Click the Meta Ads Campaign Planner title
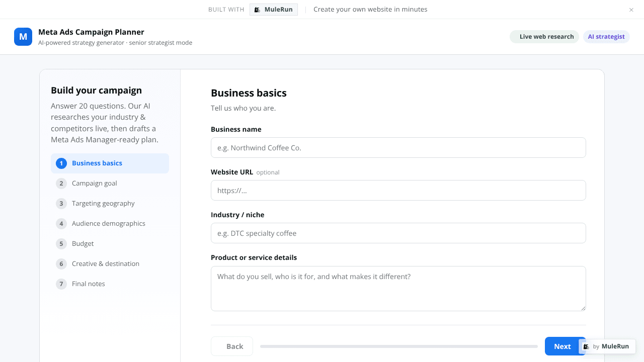 91,32
